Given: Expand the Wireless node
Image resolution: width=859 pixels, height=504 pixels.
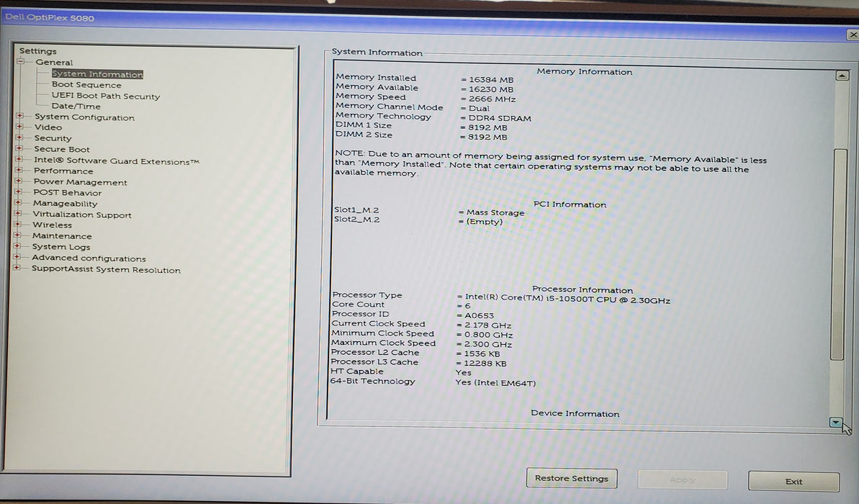Looking at the screenshot, I should [17, 224].
